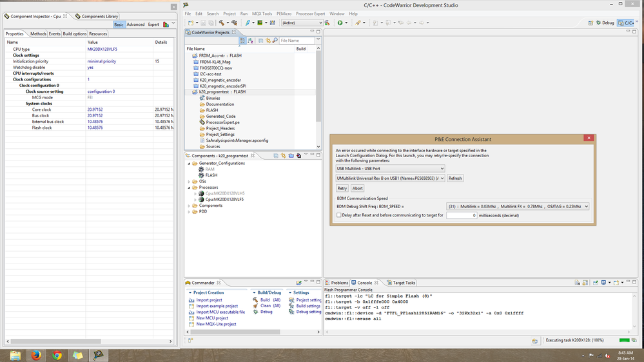Click Refresh in P&E Connection Assistant

pos(455,178)
